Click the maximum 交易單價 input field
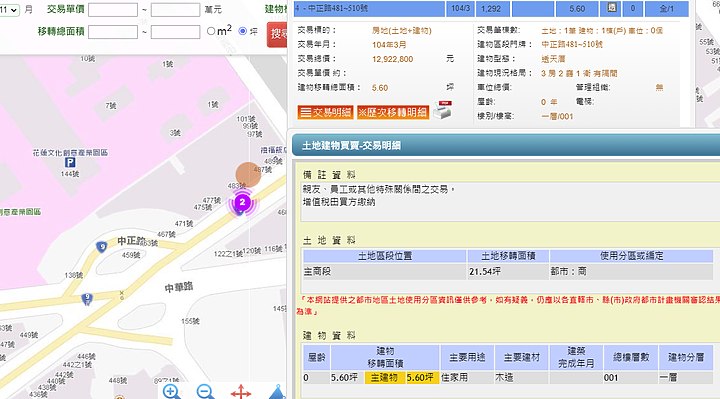 click(x=175, y=10)
